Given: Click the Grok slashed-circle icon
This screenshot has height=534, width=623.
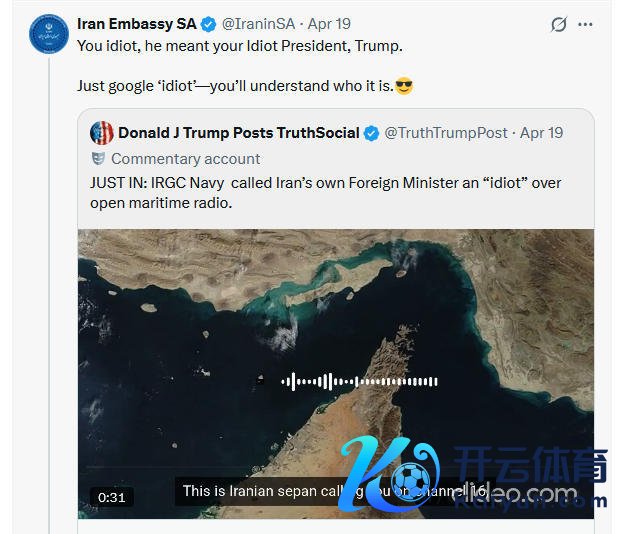Looking at the screenshot, I should 559,25.
